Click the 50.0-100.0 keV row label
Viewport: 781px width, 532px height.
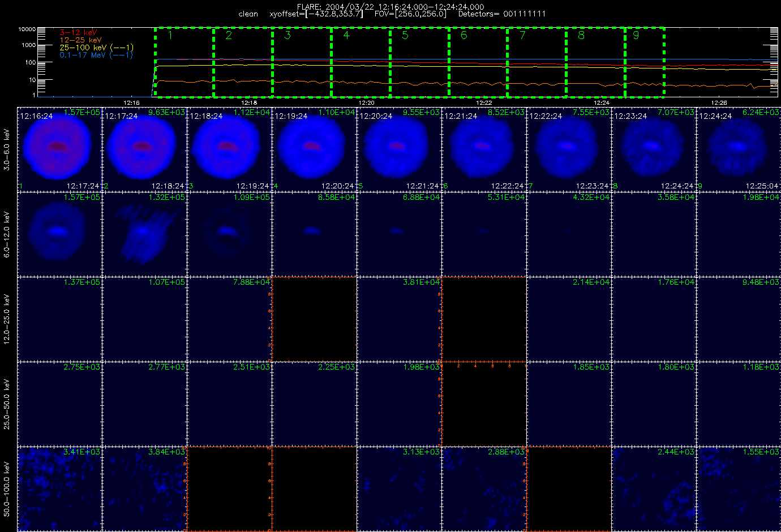click(x=7, y=489)
